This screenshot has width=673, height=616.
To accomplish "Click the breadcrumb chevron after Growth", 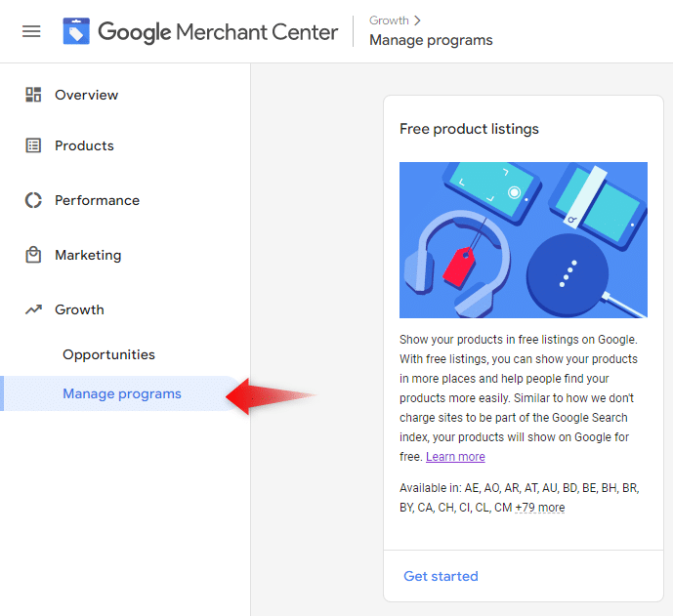I will [417, 21].
